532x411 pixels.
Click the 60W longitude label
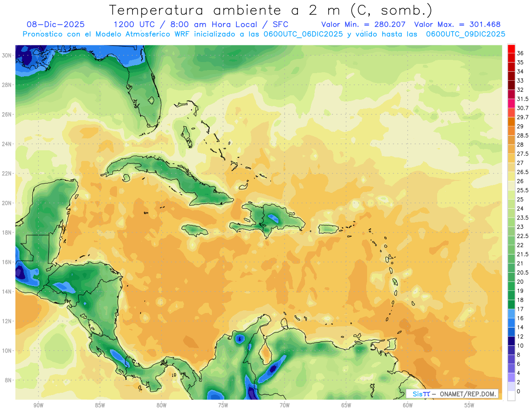[408, 405]
